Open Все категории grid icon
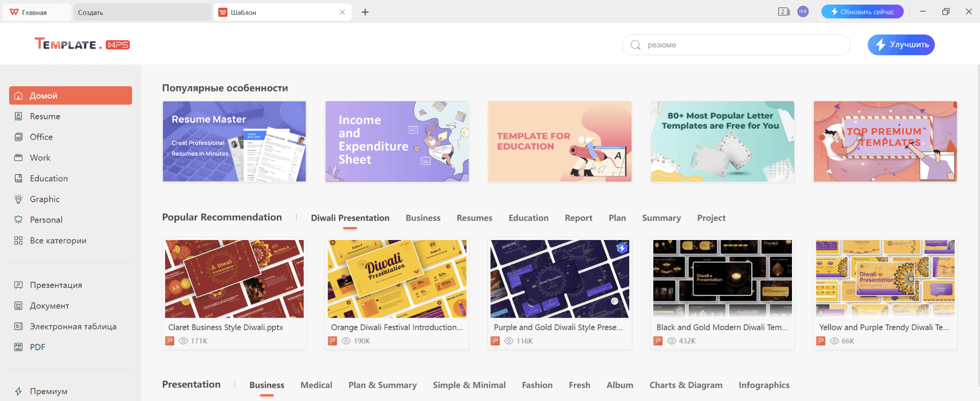The width and height of the screenshot is (980, 401). 18,241
